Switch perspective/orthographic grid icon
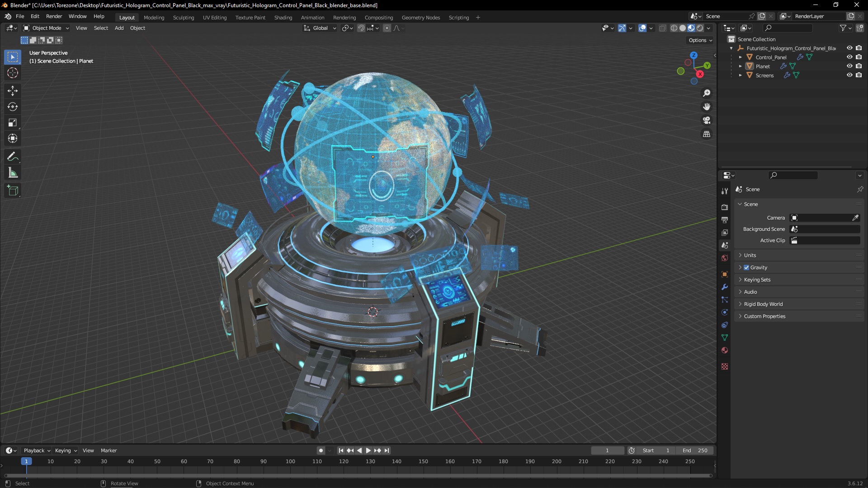 (707, 134)
